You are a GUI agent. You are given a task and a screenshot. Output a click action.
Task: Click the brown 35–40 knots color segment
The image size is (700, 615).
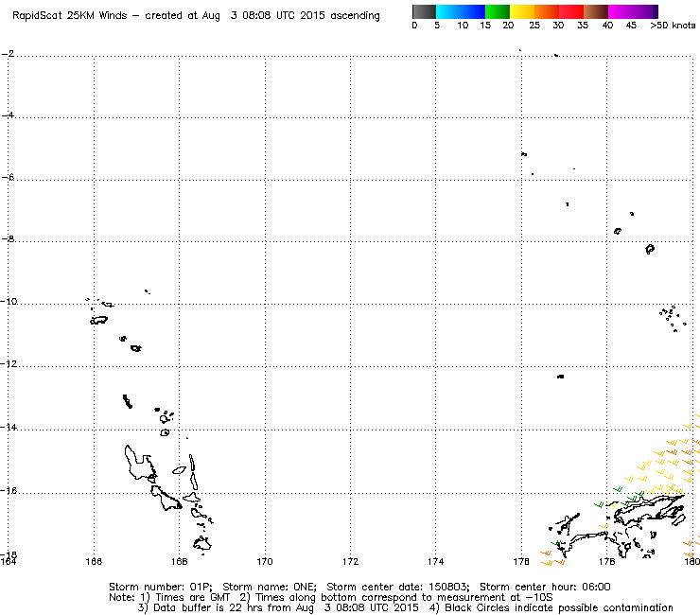[596, 11]
